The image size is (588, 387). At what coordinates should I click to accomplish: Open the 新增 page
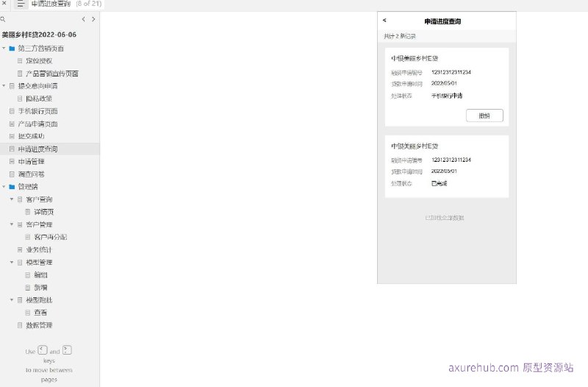[x=40, y=288]
